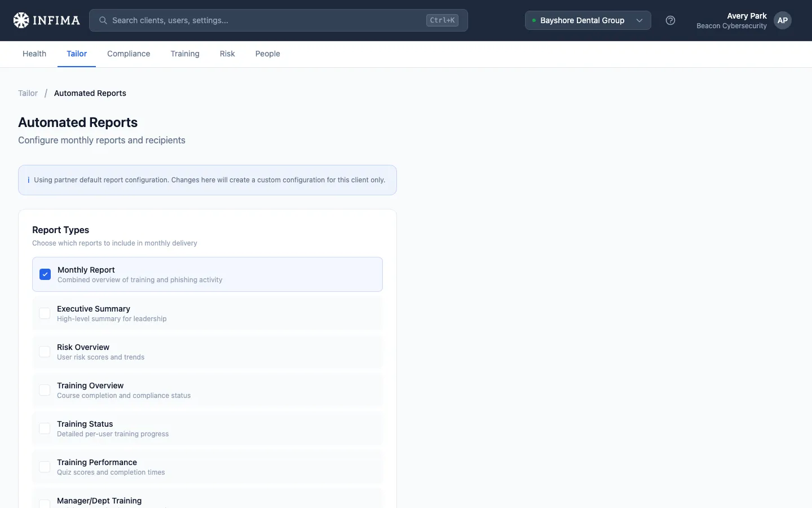Open the help question mark icon
The width and height of the screenshot is (812, 508).
(x=670, y=20)
